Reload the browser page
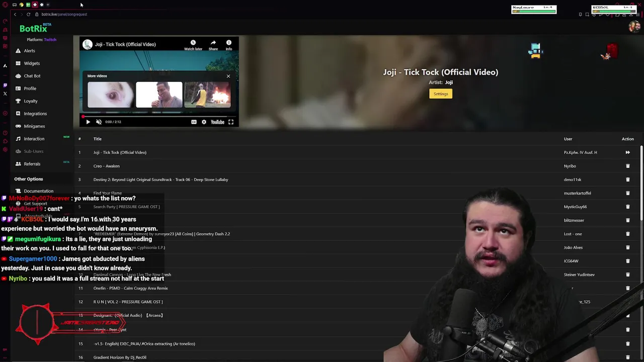The height and width of the screenshot is (362, 644). 28,14
